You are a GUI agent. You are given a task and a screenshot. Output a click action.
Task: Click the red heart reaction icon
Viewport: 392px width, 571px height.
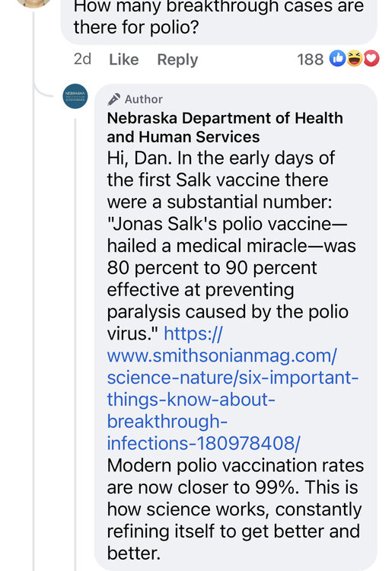click(x=371, y=59)
